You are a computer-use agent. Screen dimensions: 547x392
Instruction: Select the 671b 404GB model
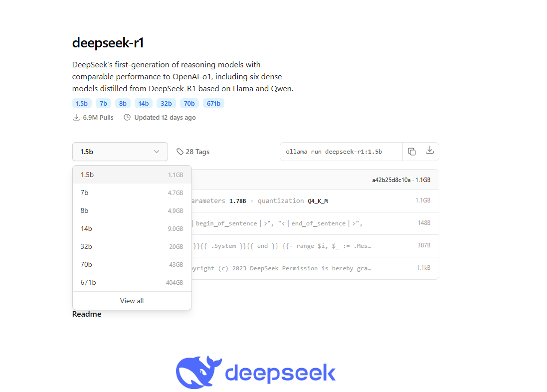(132, 282)
